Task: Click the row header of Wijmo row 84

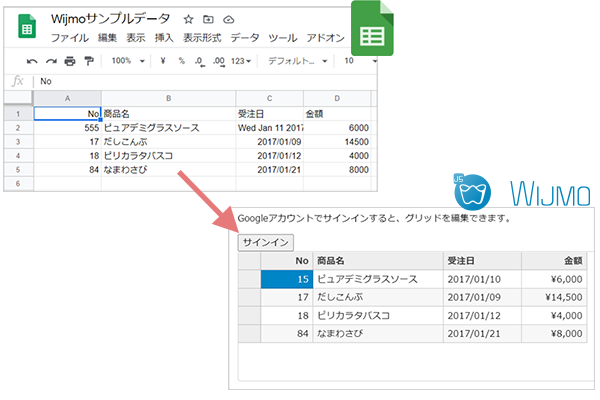Action: (249, 333)
